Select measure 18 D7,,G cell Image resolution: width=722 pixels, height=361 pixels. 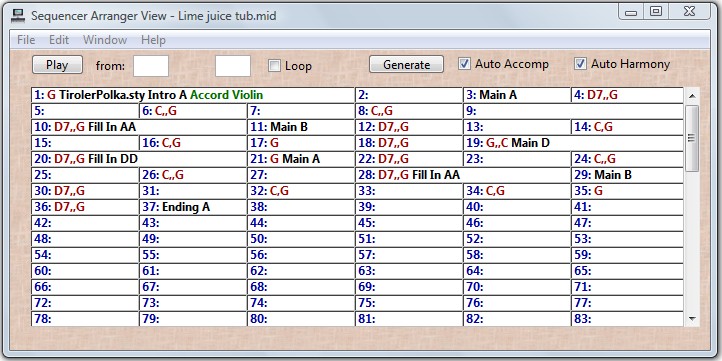(x=409, y=143)
